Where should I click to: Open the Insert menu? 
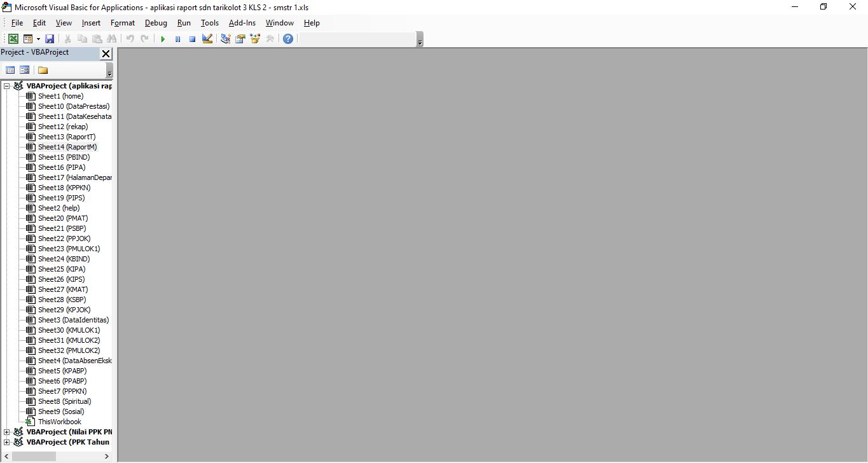point(91,23)
